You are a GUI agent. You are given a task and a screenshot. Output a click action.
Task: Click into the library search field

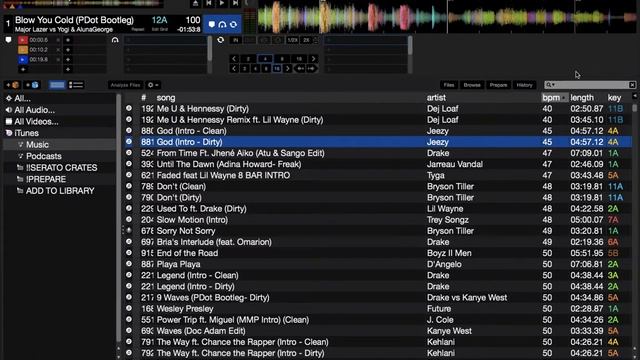point(591,85)
